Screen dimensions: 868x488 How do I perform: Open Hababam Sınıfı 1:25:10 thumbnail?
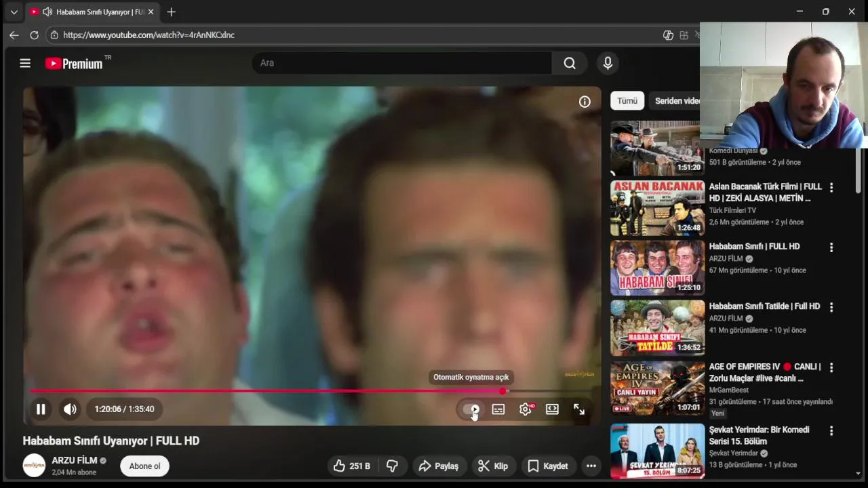[x=657, y=268]
